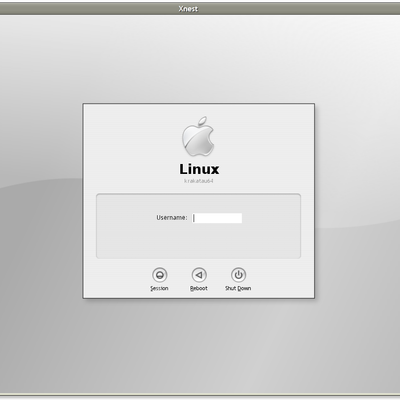This screenshot has height=400, width=400.
Task: Click the Session text label
Action: [x=159, y=288]
